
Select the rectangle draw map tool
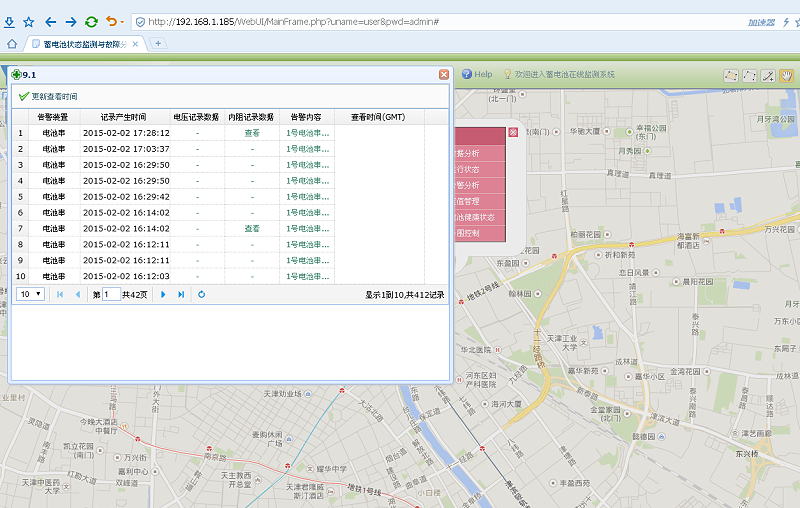tap(731, 75)
